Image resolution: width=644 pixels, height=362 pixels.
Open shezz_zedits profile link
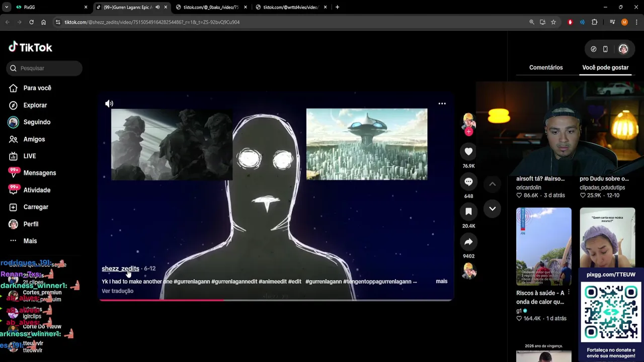(120, 268)
